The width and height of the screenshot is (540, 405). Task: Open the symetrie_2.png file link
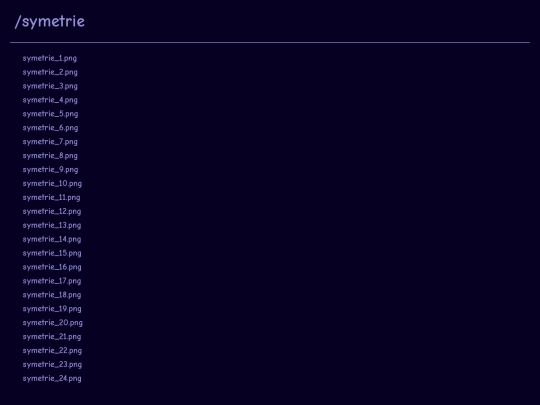50,72
